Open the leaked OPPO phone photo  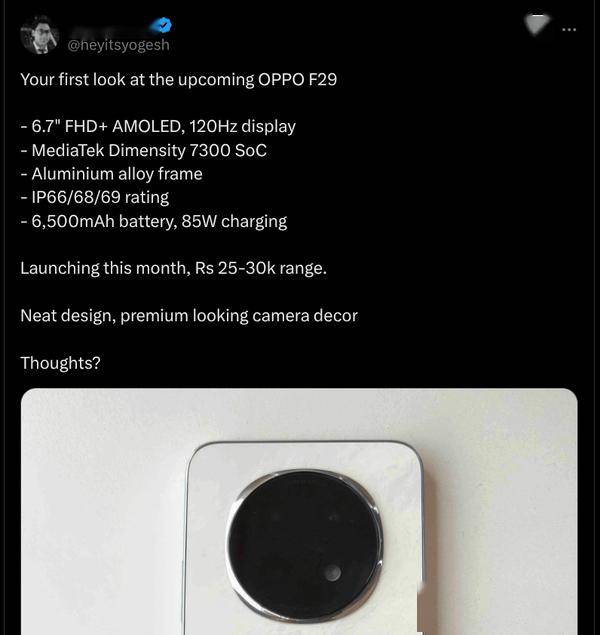(x=299, y=511)
